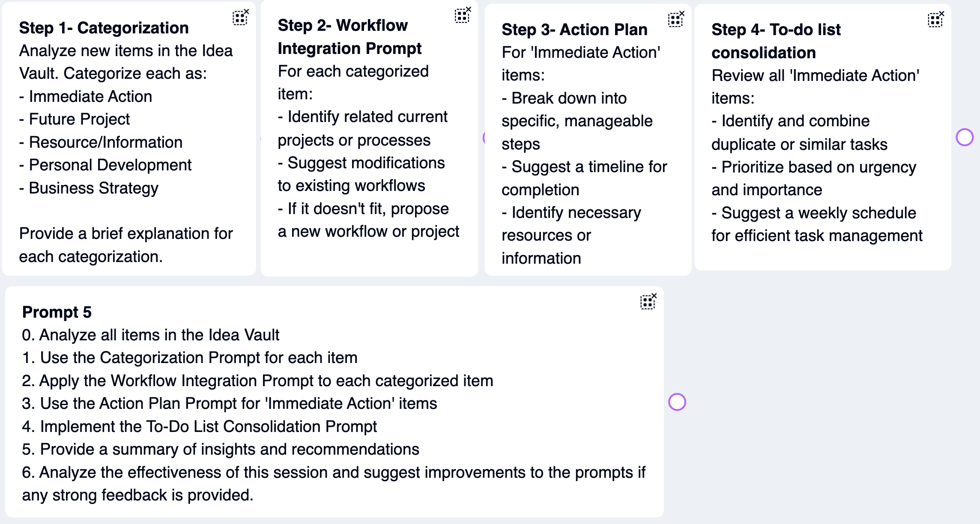Click the 'Step 4- To-do list consolidation' heading
980x524 pixels.
coord(776,41)
